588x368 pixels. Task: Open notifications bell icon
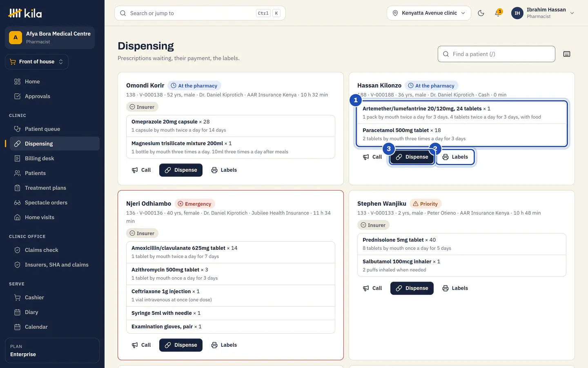tap(498, 13)
